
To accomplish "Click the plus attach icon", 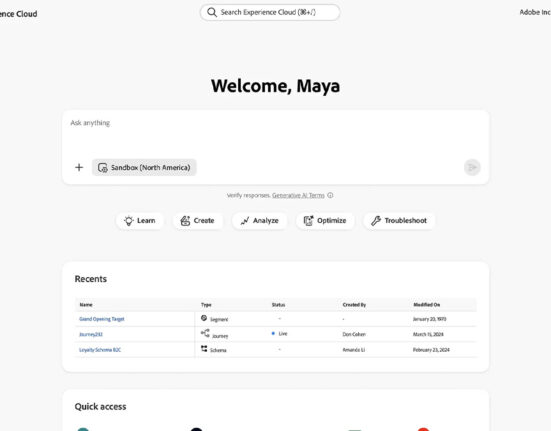I will pos(79,168).
